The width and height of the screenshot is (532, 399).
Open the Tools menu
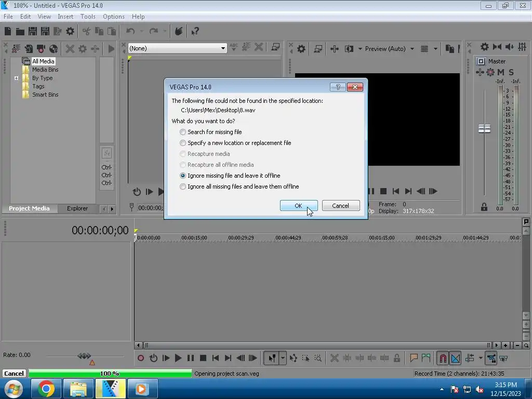[88, 17]
